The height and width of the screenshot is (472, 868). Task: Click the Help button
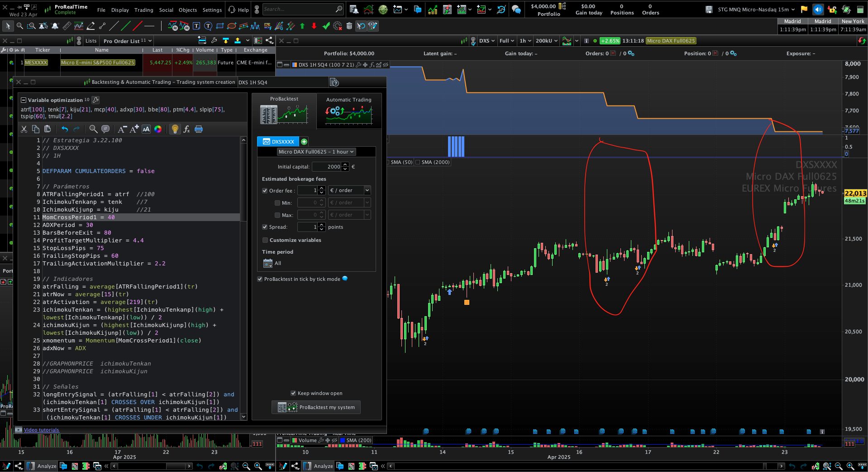238,10
